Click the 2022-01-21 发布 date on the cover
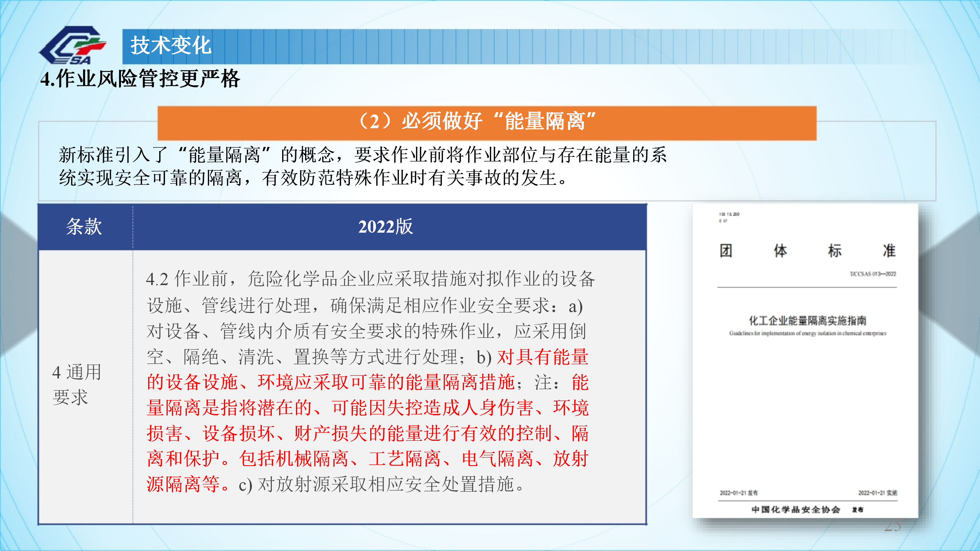The width and height of the screenshot is (980, 551). point(738,493)
